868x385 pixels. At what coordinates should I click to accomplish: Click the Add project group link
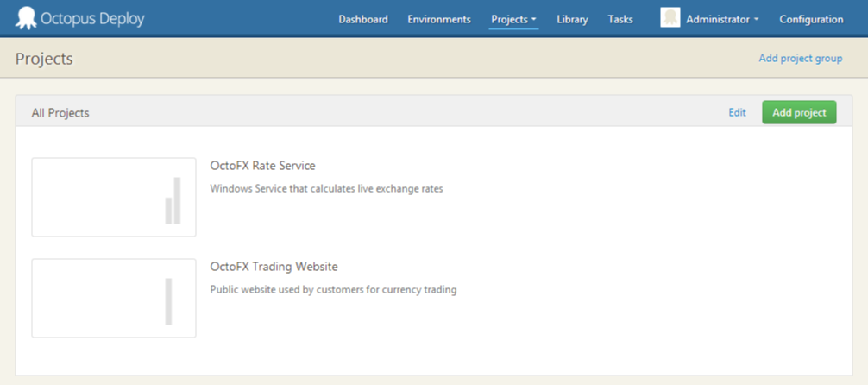point(800,59)
